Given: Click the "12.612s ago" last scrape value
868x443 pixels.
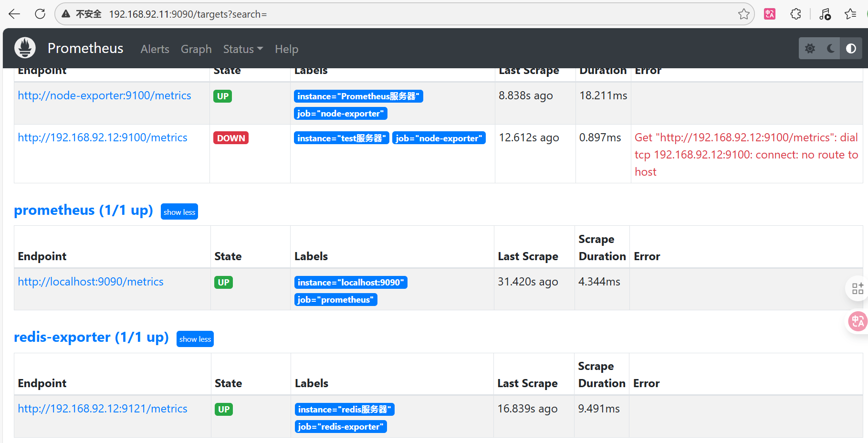Looking at the screenshot, I should point(529,137).
